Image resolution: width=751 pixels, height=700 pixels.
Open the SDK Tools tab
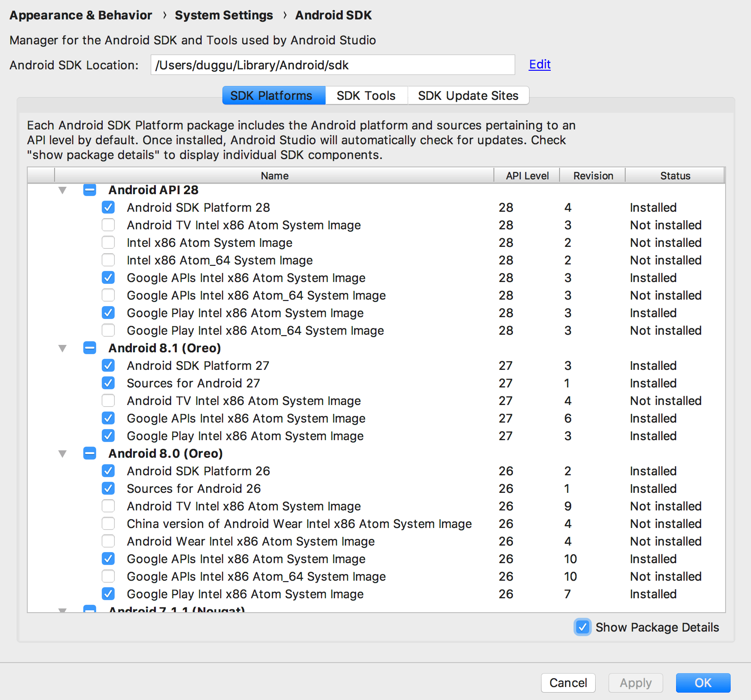[x=366, y=96]
